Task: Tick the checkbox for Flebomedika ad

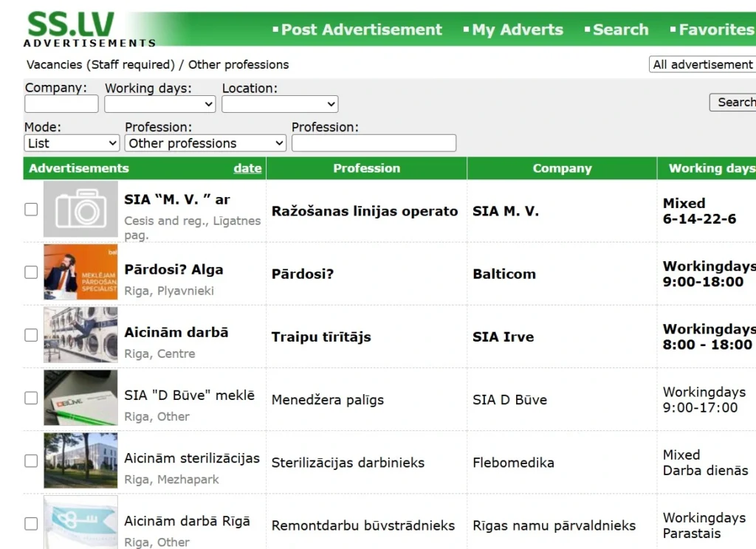Action: (31, 460)
